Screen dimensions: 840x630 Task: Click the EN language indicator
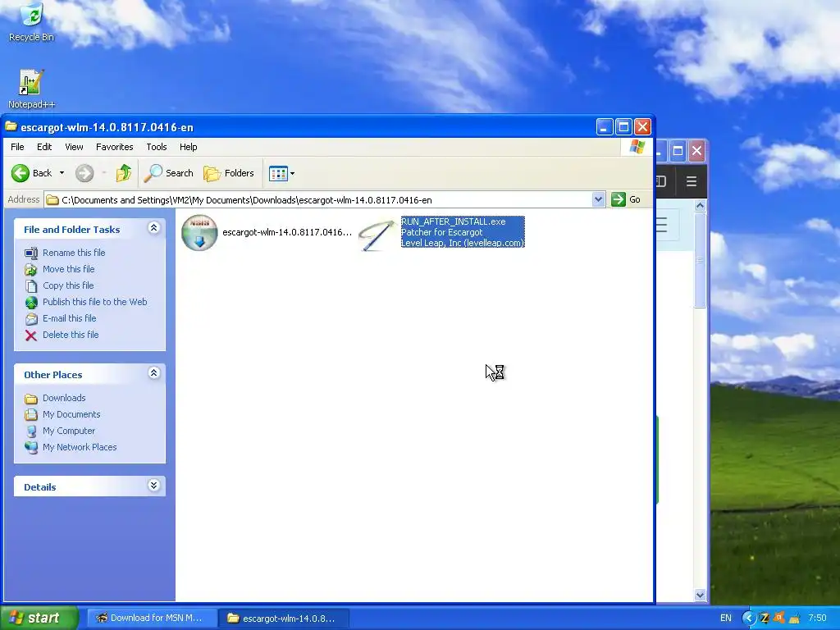[x=726, y=619]
